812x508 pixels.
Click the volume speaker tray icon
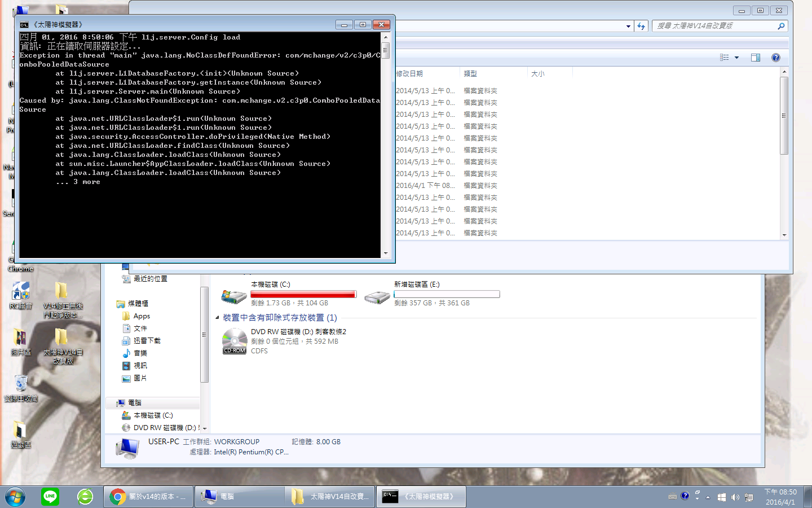tap(735, 497)
